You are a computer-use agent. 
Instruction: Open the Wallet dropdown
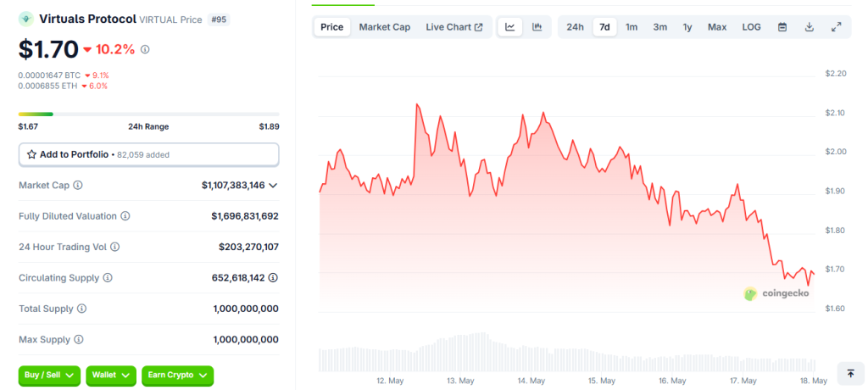click(111, 376)
